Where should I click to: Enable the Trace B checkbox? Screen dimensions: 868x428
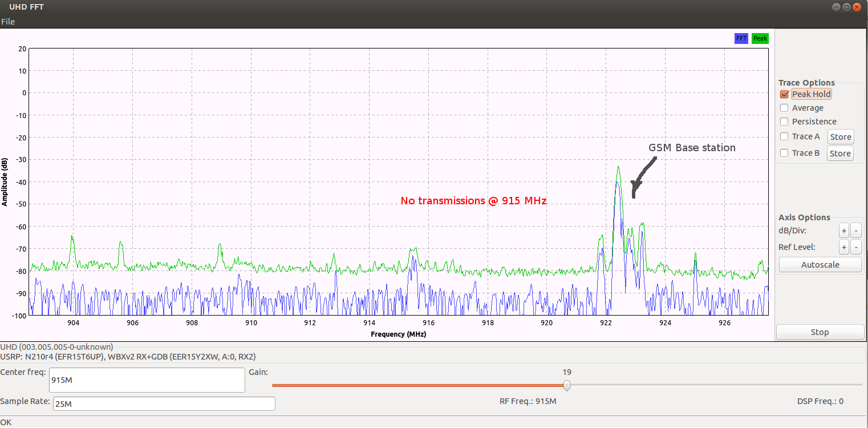(784, 153)
